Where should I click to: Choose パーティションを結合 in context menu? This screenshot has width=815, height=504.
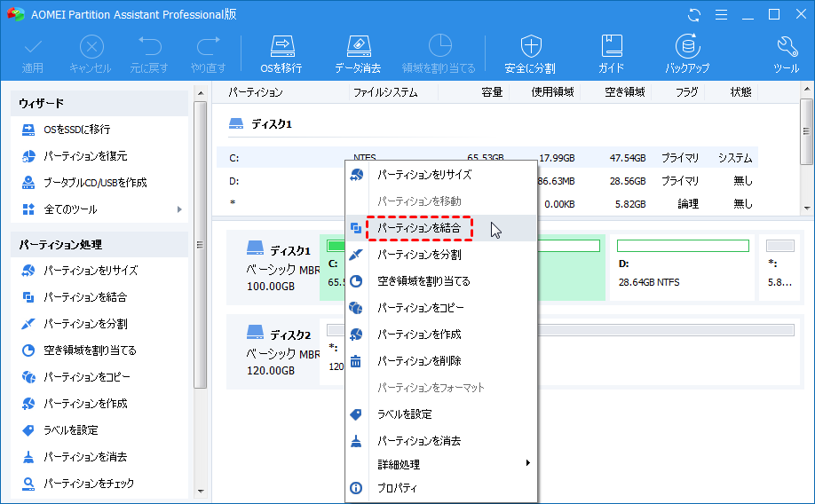click(x=441, y=228)
